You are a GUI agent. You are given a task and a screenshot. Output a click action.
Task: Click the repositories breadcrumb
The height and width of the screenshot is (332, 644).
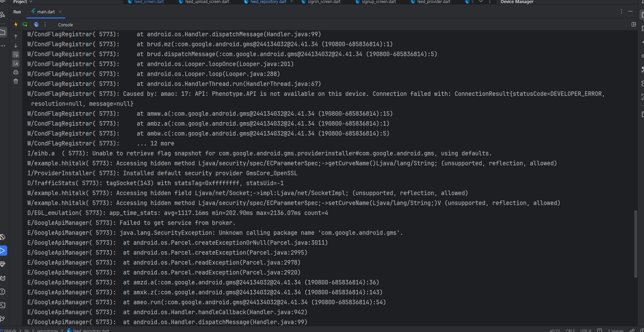48,330
